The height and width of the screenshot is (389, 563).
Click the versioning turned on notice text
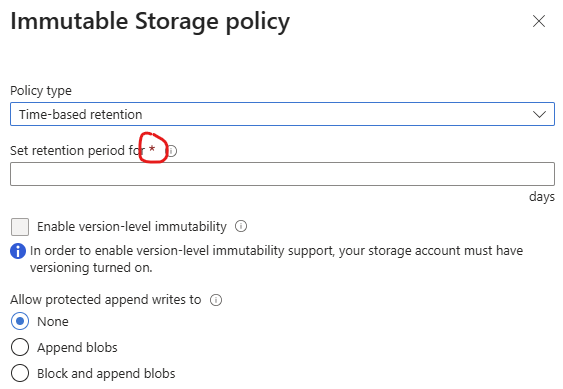pos(276,259)
